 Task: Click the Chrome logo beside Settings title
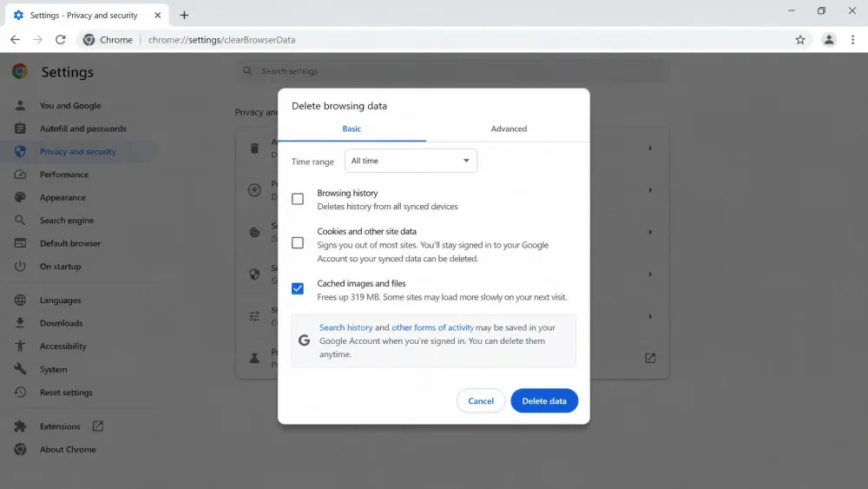20,71
